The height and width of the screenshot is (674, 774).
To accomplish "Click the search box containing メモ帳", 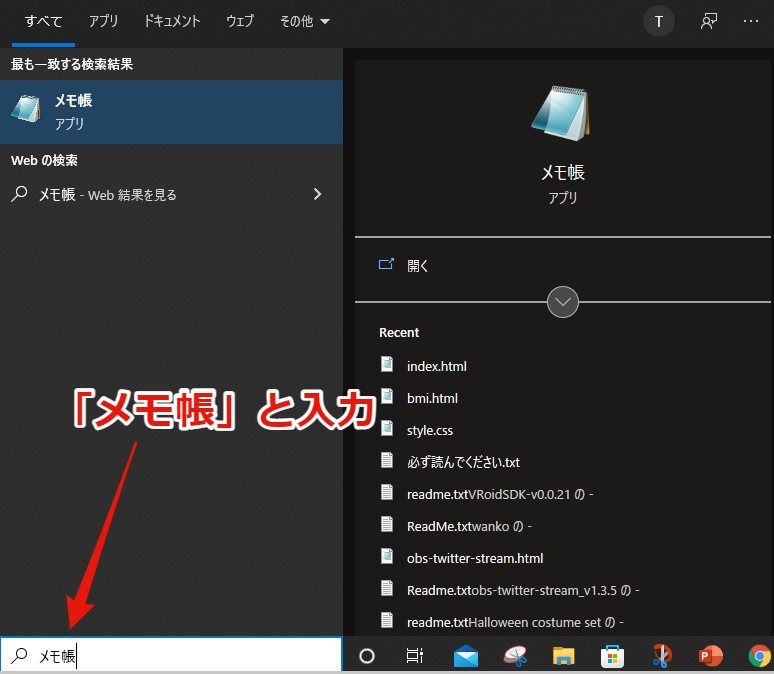I will (171, 655).
